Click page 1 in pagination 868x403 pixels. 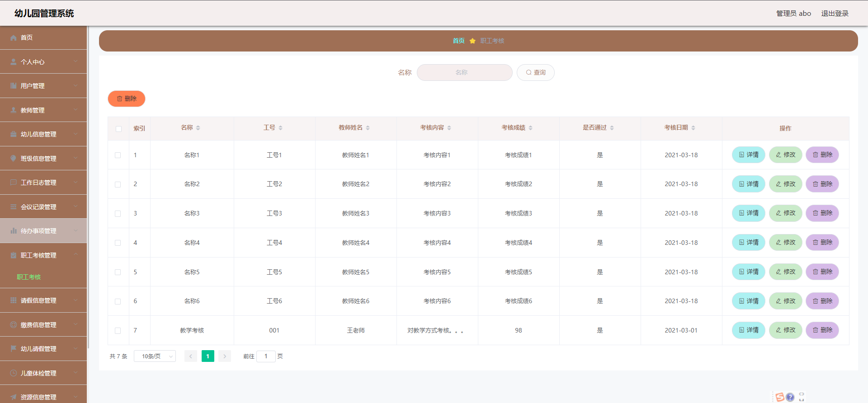click(208, 356)
